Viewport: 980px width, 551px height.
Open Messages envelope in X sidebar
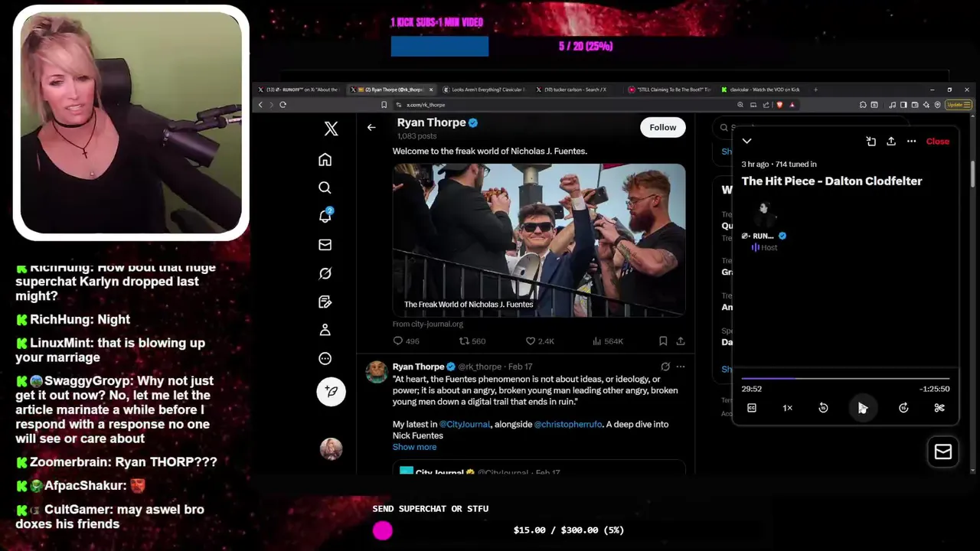[x=325, y=245]
